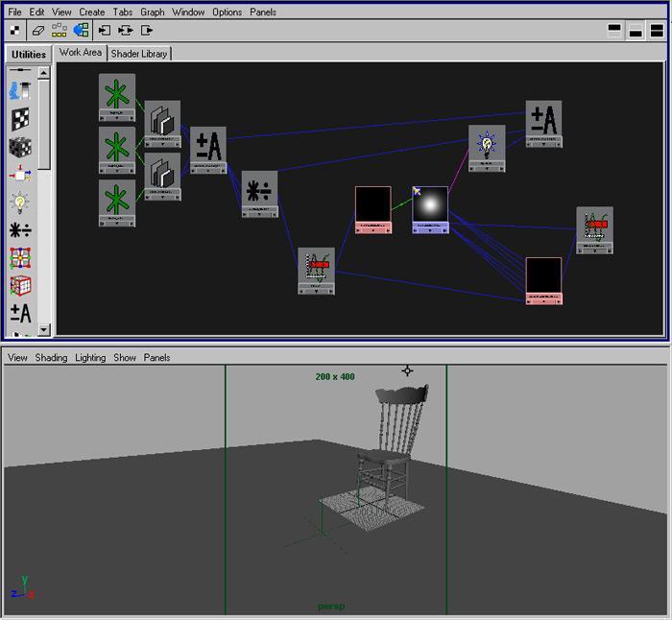Select the bottom green asterisk node
Screen dimensions: 672x620
[x=117, y=203]
